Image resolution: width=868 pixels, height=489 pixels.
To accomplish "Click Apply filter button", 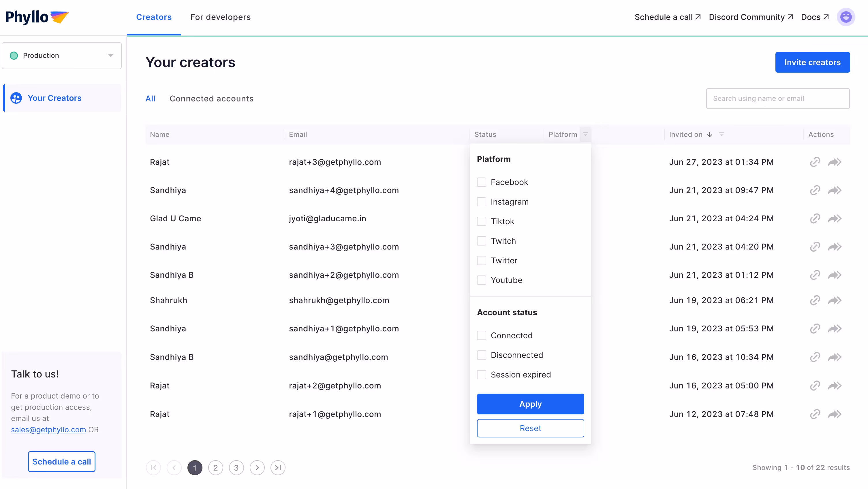I will 530,404.
